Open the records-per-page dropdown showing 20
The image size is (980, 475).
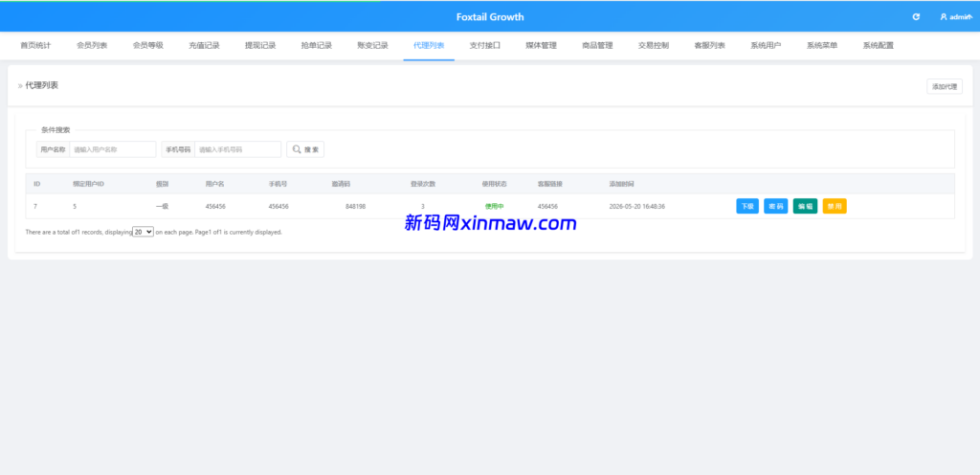pyautogui.click(x=144, y=231)
